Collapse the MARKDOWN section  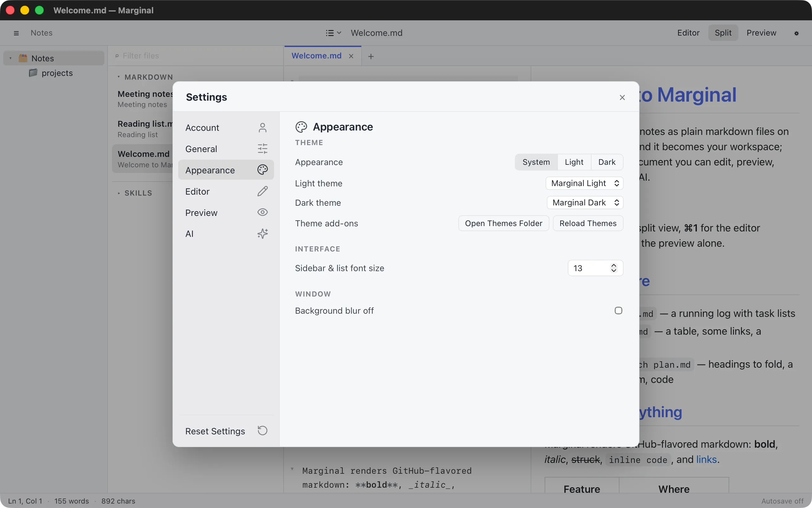119,77
